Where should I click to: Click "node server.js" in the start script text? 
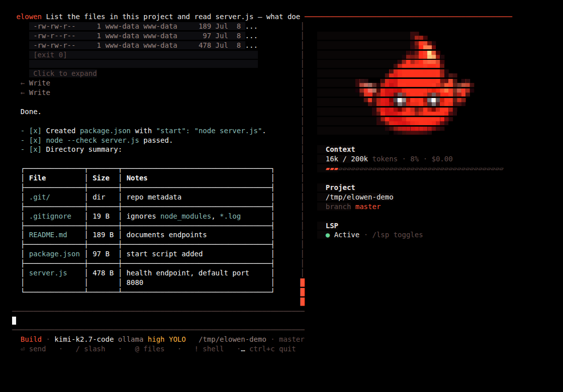point(228,131)
